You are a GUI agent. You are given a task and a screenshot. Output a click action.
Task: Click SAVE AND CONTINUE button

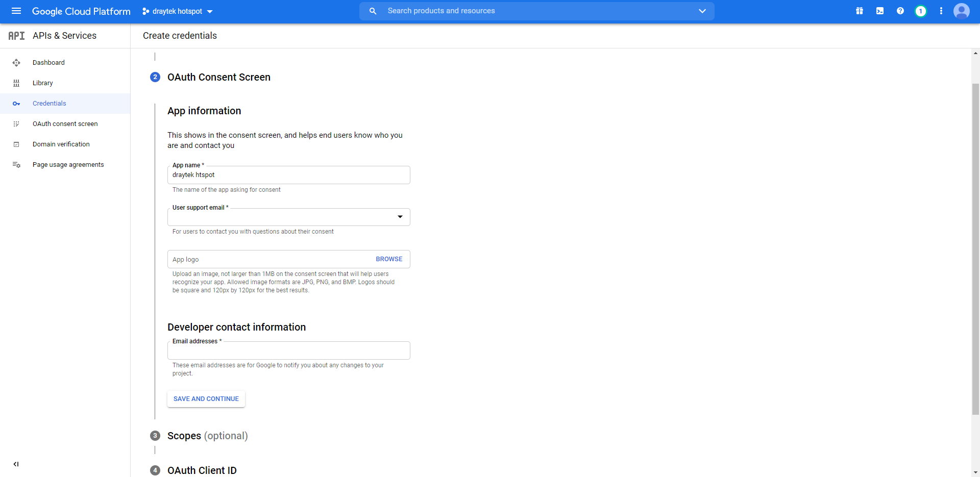tap(206, 399)
